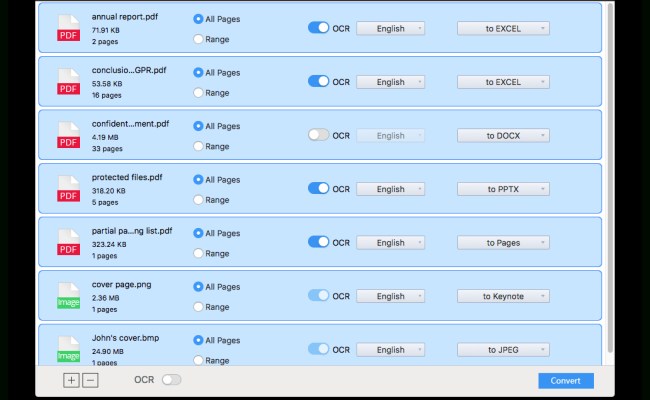
Task: Click file name 'John's cover.bmp'
Action: coord(126,338)
